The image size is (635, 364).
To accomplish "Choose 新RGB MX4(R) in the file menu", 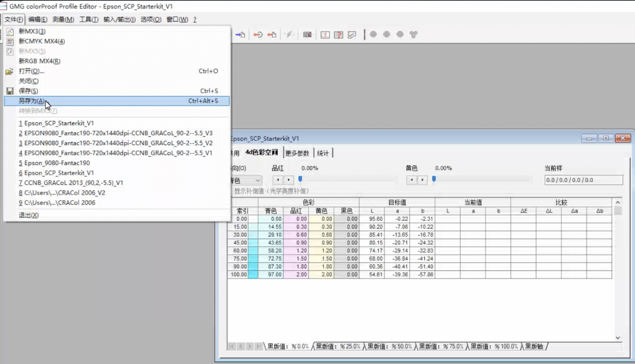I will coord(117,61).
